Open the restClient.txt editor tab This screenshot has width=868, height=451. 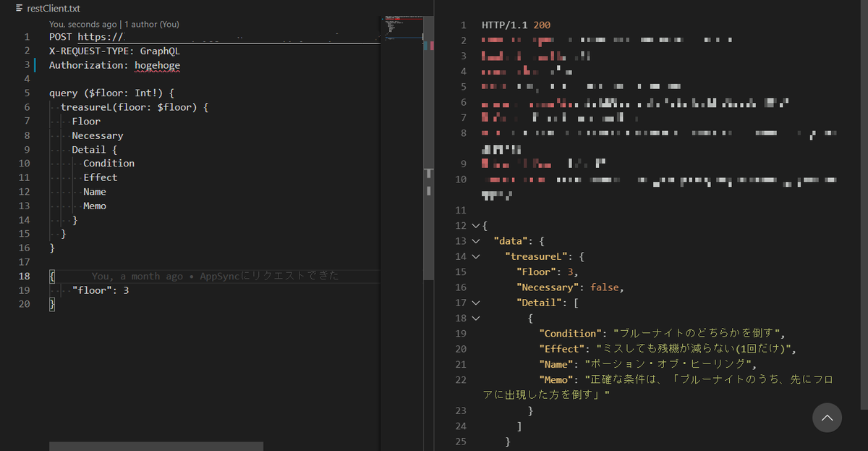(x=48, y=9)
